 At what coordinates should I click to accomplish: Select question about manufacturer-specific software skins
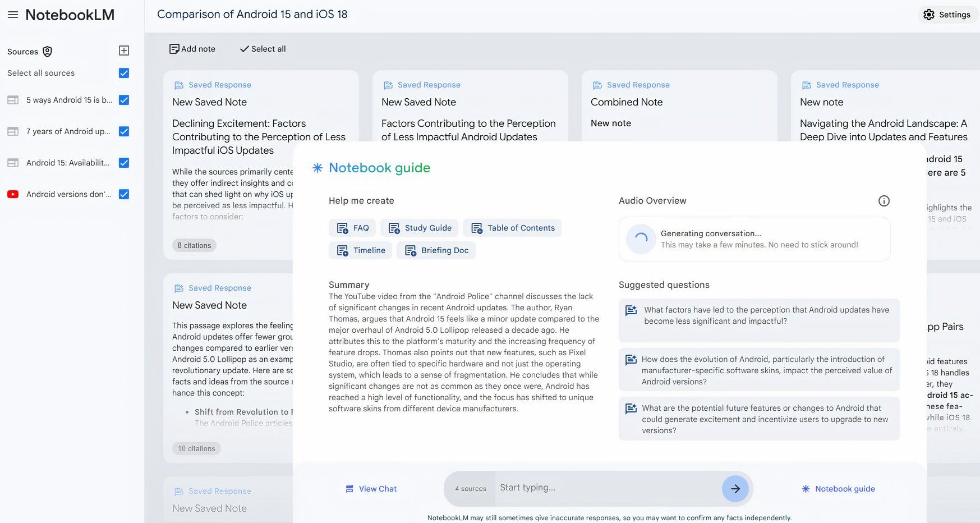point(759,370)
